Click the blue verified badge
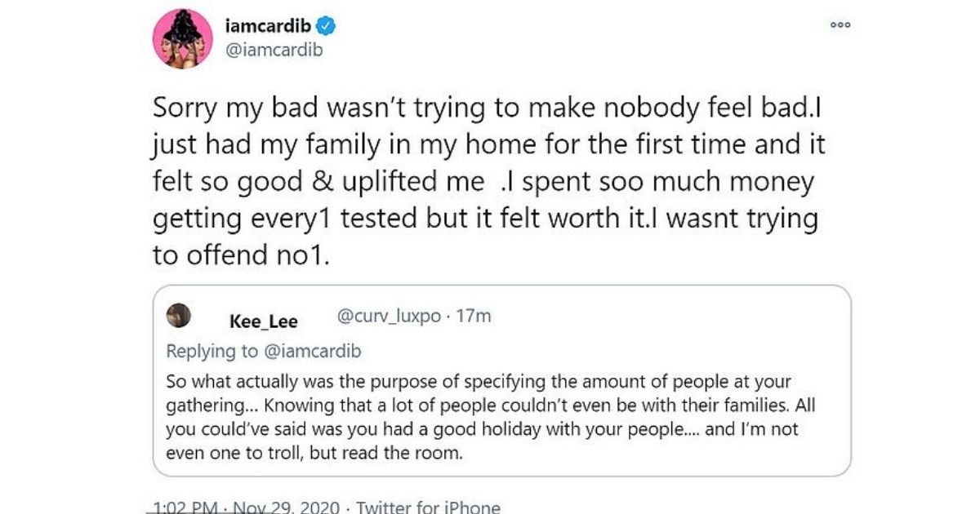 click(327, 26)
